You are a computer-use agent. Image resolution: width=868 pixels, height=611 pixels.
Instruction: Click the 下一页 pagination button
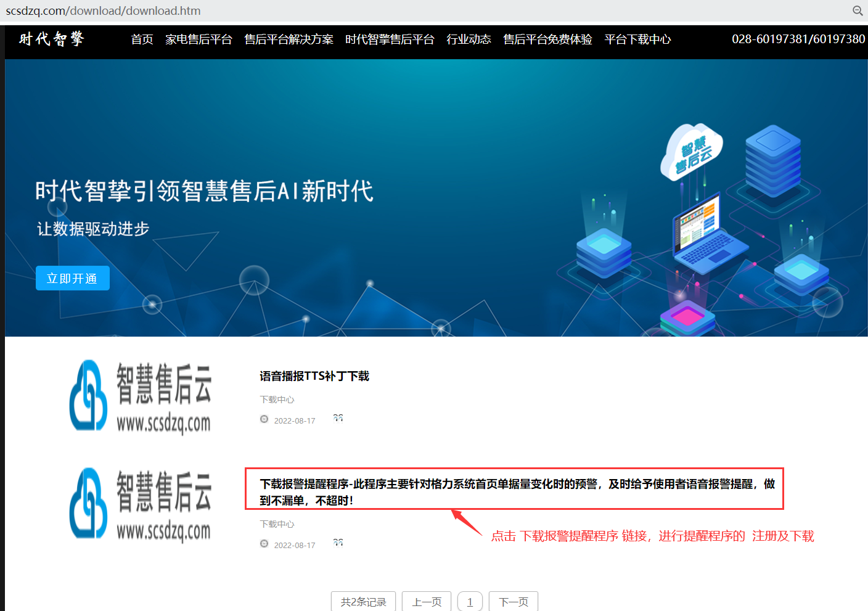(513, 602)
